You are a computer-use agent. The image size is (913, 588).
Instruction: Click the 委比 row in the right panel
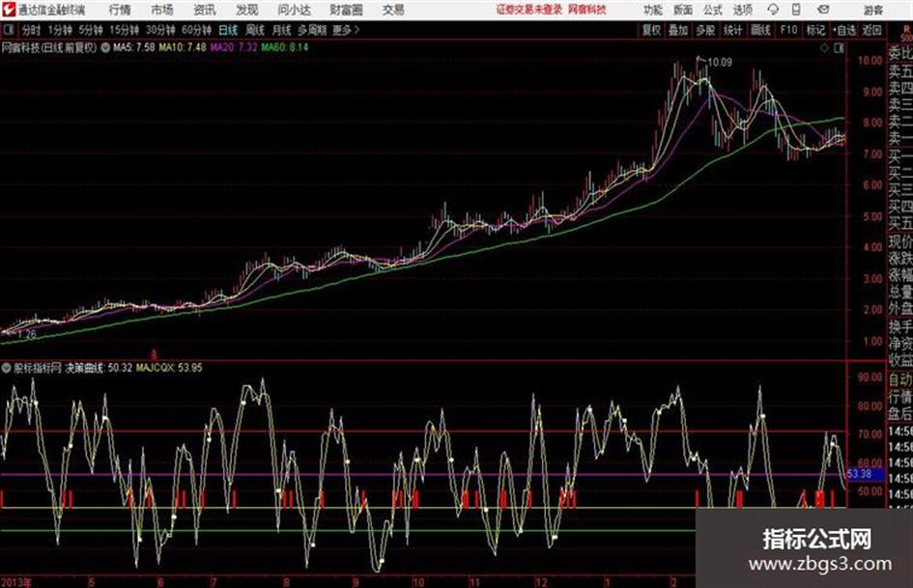900,54
